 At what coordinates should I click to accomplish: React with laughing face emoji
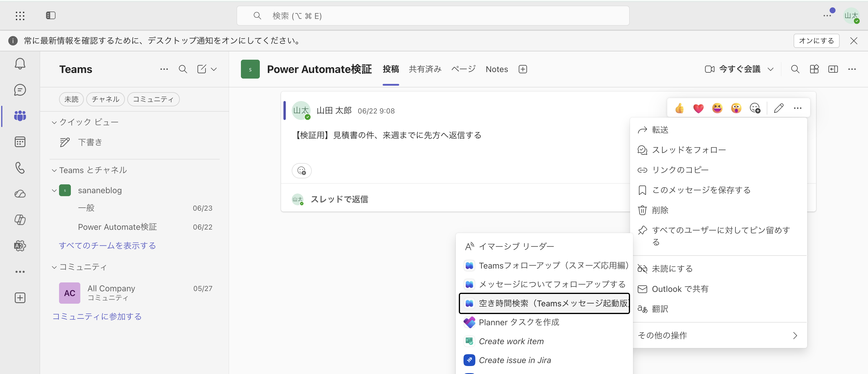717,108
